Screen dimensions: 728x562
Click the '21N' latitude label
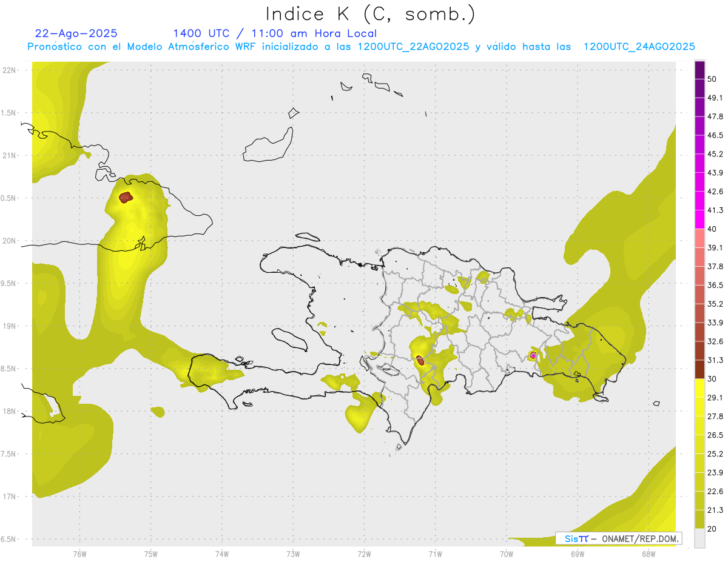pos(10,155)
